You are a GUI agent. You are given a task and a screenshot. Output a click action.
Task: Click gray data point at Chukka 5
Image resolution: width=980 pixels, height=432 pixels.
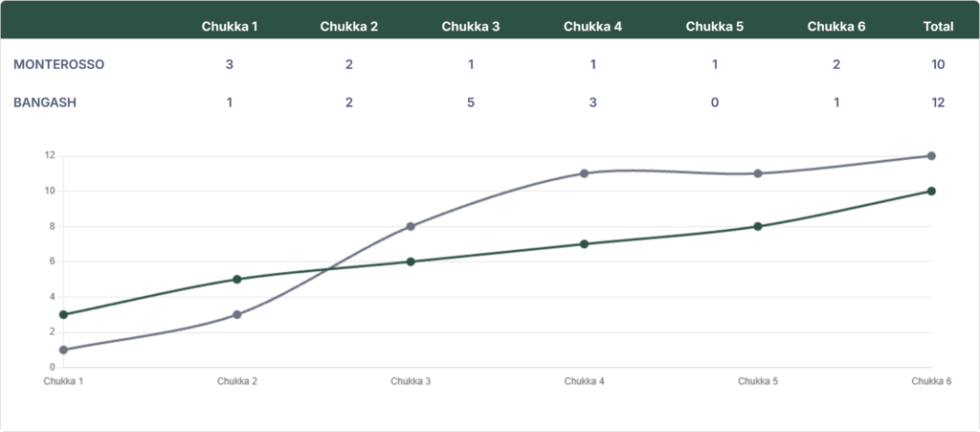pyautogui.click(x=758, y=173)
